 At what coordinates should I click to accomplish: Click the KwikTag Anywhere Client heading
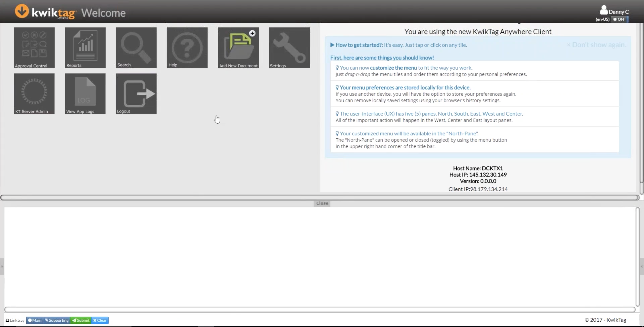tap(478, 32)
